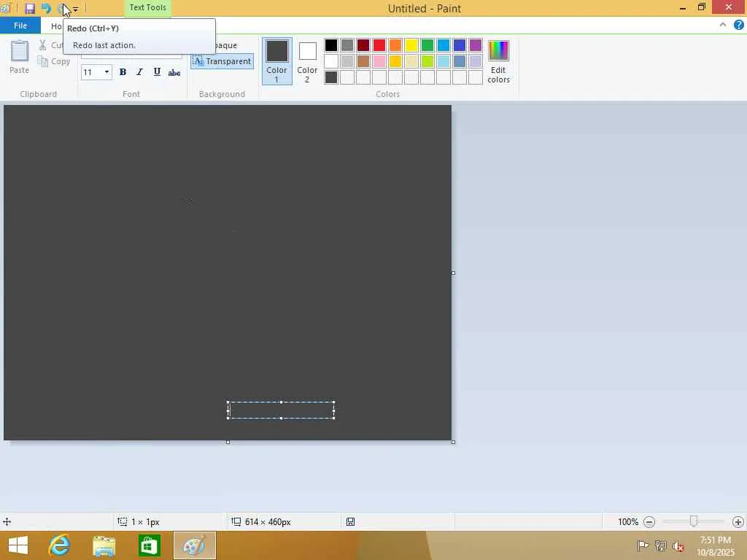
Task: Toggle italic formatting
Action: click(139, 72)
